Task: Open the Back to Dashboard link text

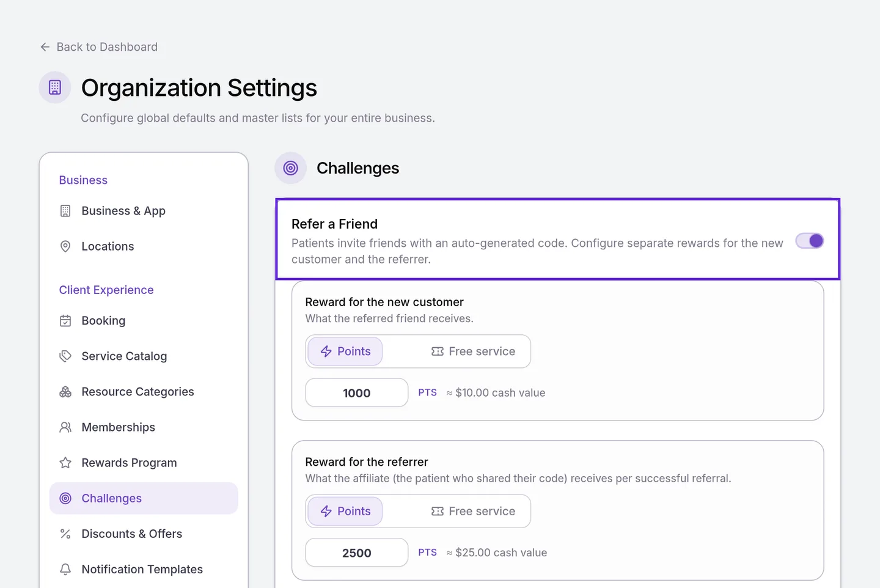Action: 107,47
